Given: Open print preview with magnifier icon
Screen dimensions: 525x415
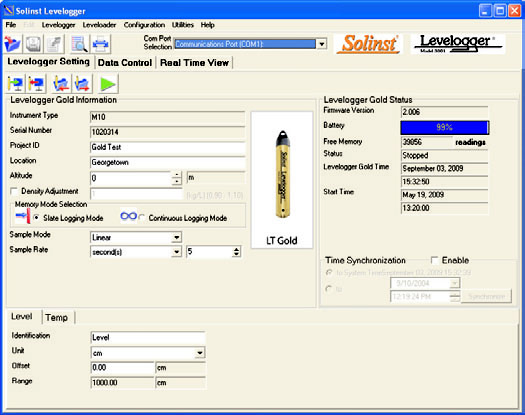Looking at the screenshot, I should click(79, 44).
